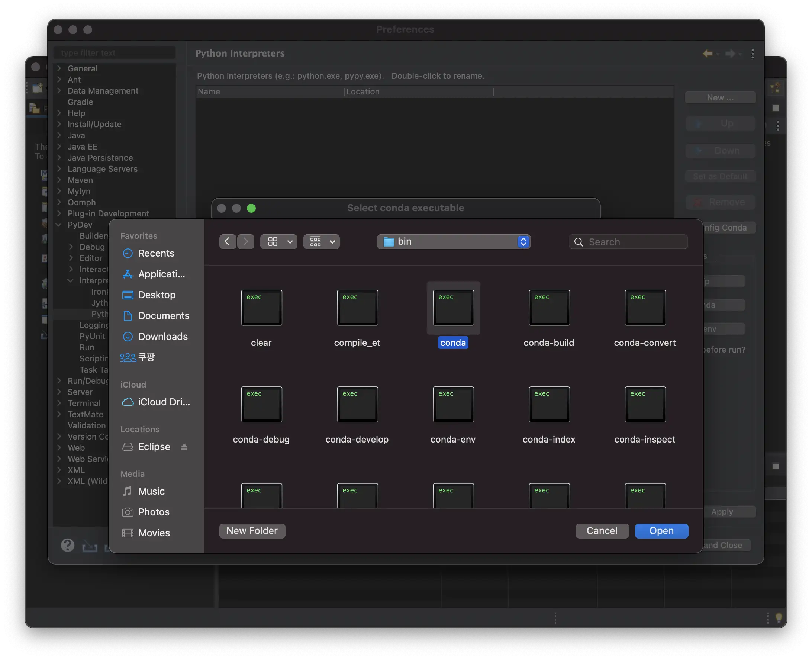
Task: Select Applications in Favorites
Action: point(161,274)
